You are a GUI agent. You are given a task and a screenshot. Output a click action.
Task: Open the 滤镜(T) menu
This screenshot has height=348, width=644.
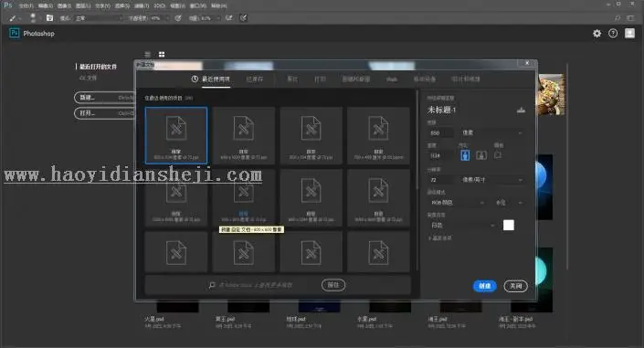(x=142, y=5)
